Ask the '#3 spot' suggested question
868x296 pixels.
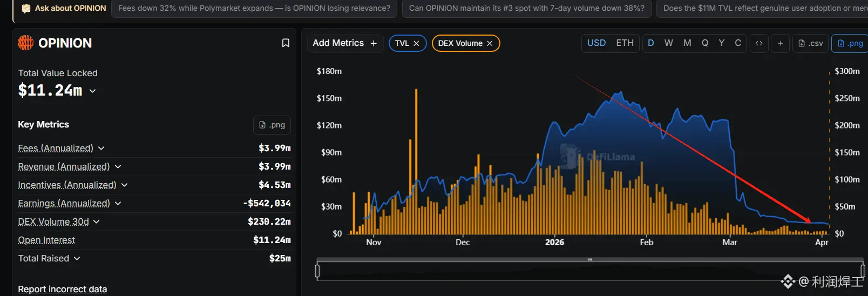click(x=527, y=9)
